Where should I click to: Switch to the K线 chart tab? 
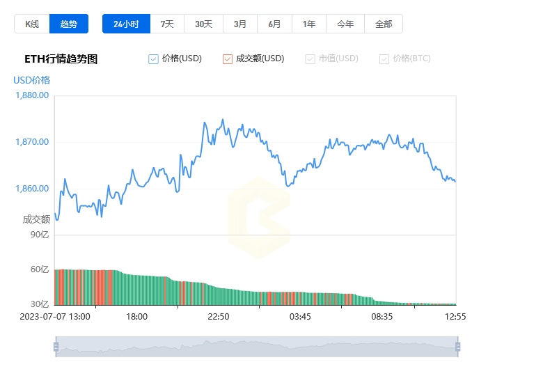click(x=32, y=24)
